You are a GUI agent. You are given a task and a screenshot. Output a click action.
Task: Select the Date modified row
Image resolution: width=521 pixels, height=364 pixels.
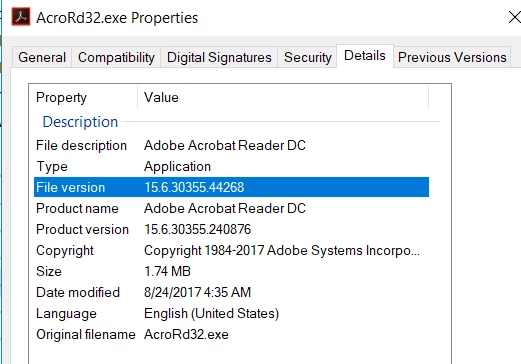[231, 292]
